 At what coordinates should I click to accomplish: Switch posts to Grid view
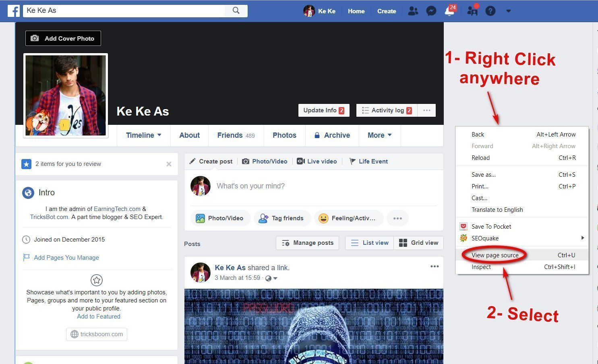[x=418, y=243]
